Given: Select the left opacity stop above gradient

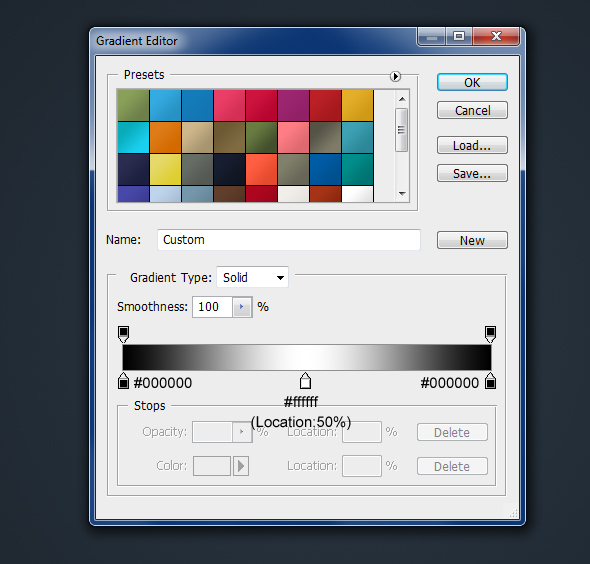Looking at the screenshot, I should (x=123, y=334).
